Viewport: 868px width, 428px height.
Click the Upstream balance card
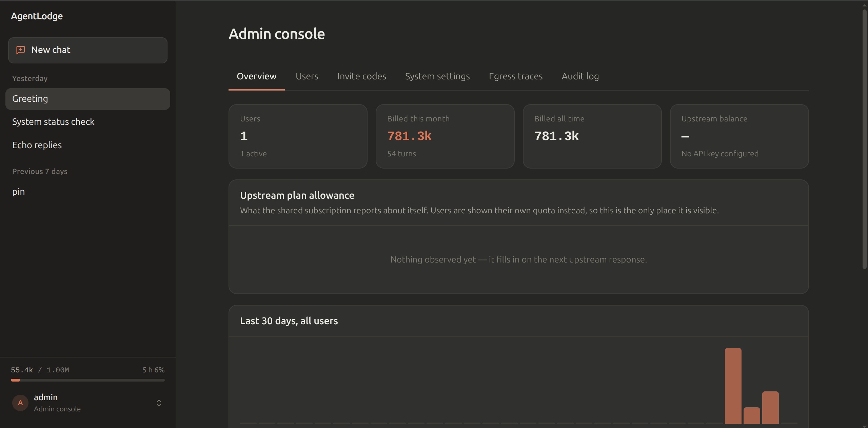[739, 136]
